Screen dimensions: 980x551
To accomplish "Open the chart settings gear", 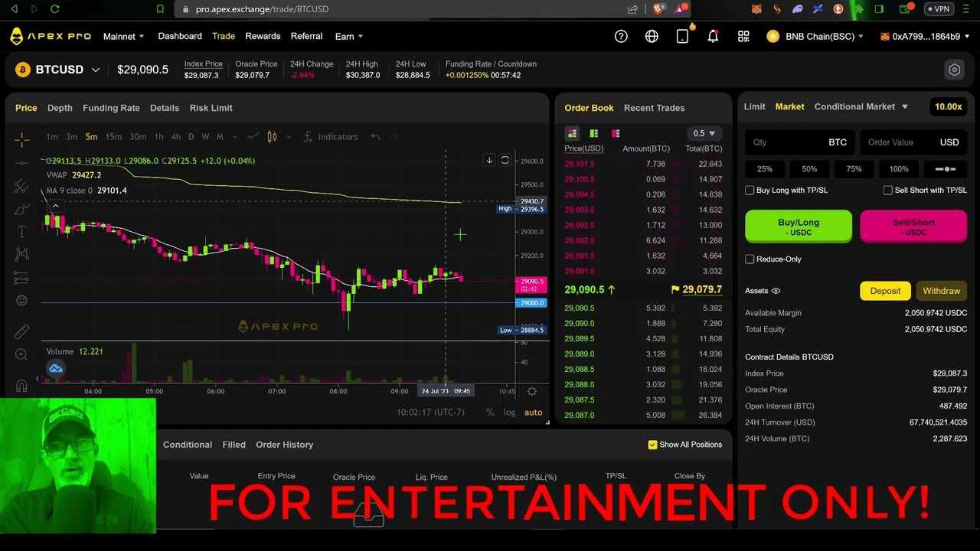I will pos(532,391).
